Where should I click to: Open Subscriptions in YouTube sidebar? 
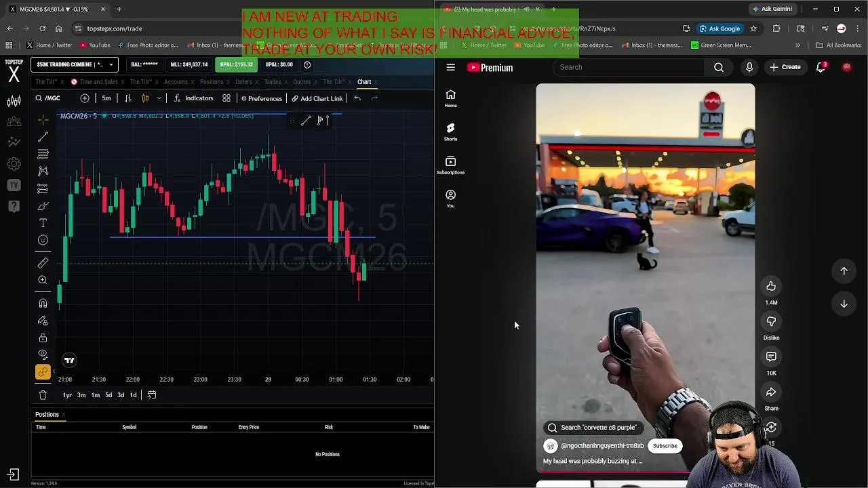tap(450, 165)
